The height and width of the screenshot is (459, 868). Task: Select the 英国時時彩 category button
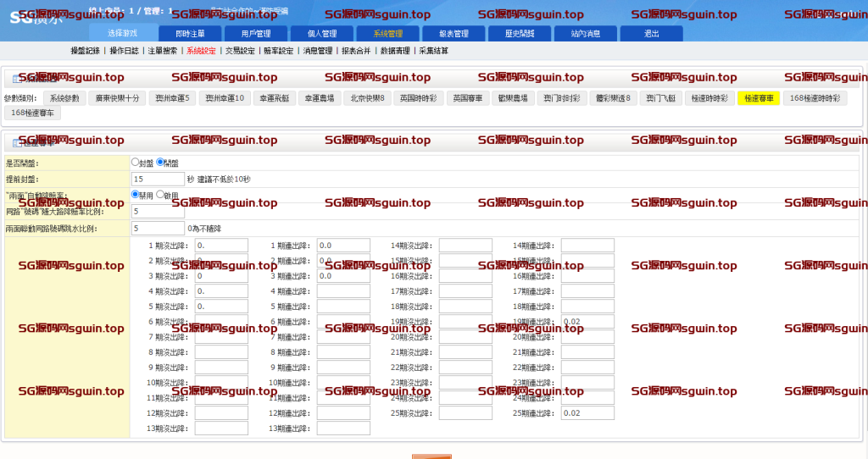(x=419, y=98)
